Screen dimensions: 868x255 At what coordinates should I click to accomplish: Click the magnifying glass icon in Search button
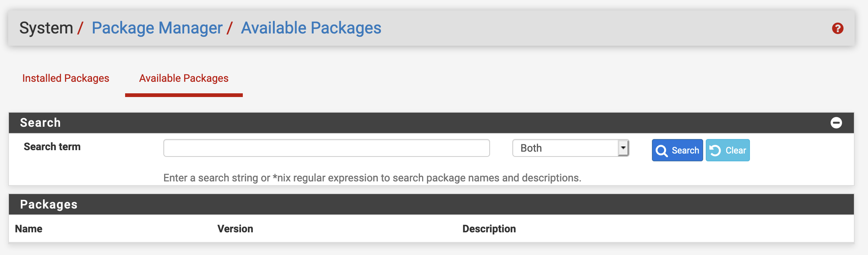click(661, 151)
